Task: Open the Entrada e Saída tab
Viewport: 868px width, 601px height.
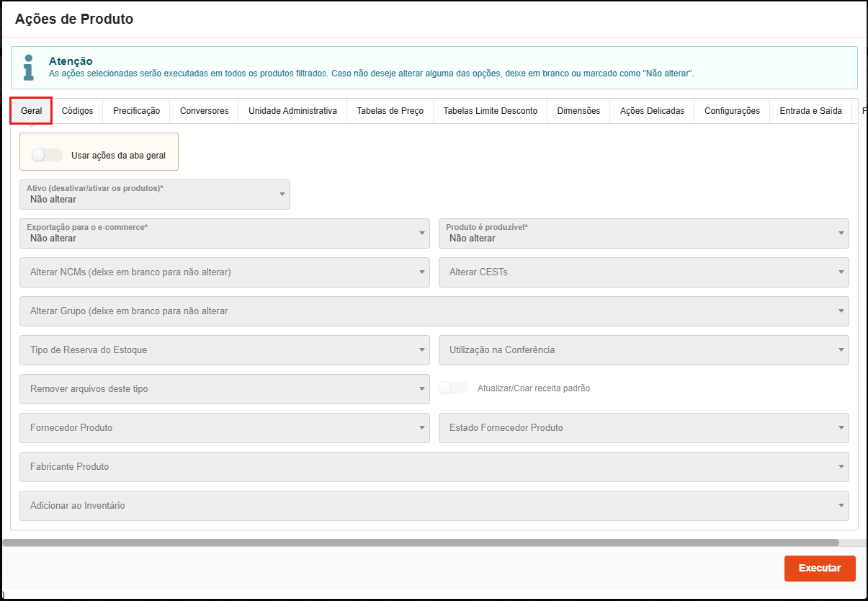Action: coord(810,111)
